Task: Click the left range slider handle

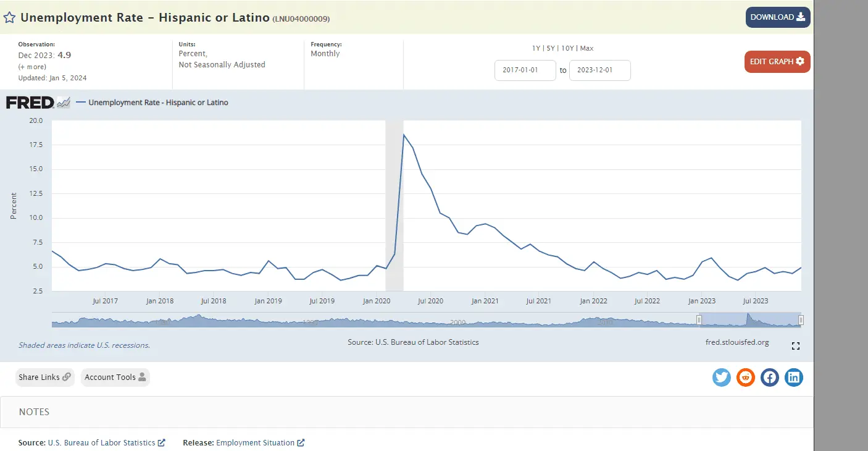Action: 699,319
